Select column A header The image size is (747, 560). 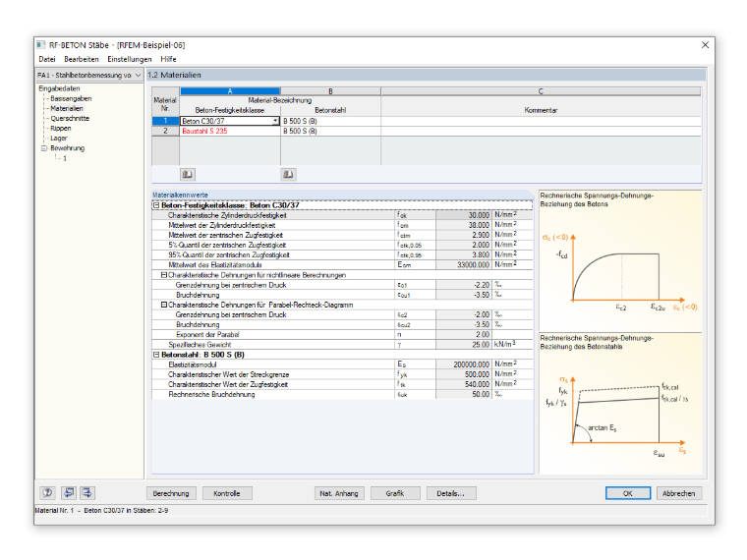[x=230, y=91]
